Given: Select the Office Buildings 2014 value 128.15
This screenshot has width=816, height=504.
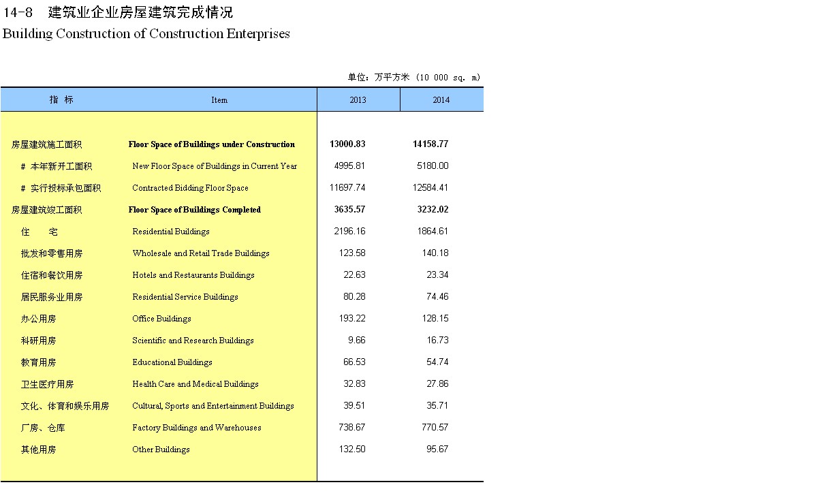Looking at the screenshot, I should [433, 319].
